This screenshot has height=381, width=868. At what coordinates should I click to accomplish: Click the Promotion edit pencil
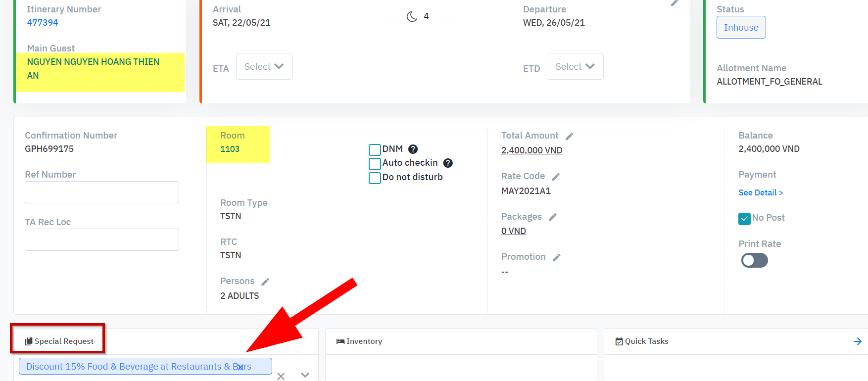tap(557, 257)
